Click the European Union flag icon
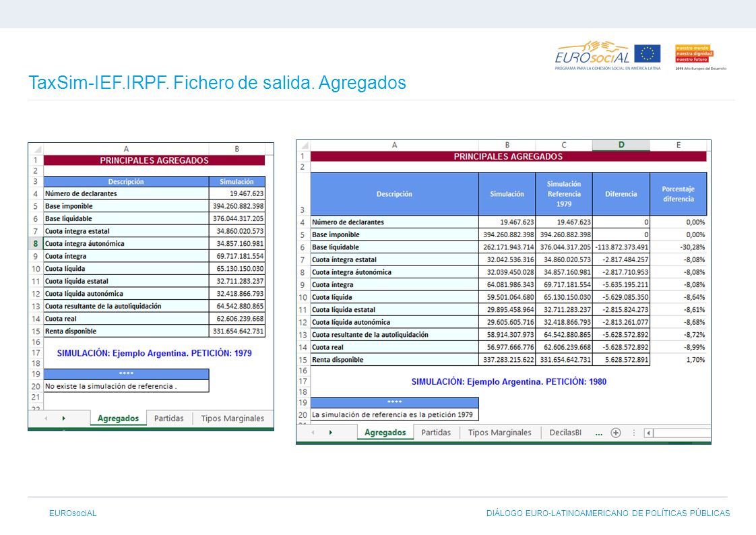Image resolution: width=756 pixels, height=535 pixels. pyautogui.click(x=647, y=53)
